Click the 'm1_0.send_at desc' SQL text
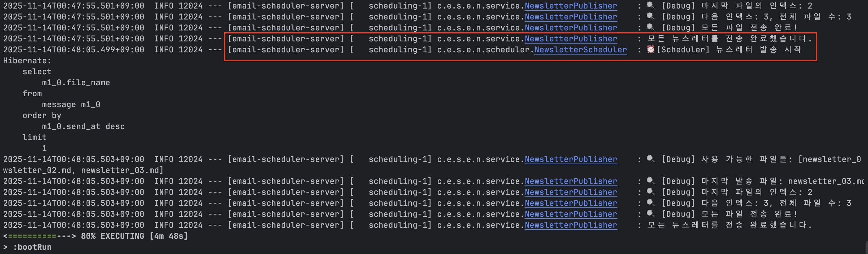The image size is (868, 254). point(83,126)
